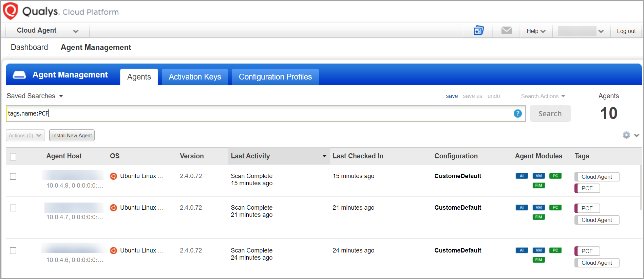Screen dimensions: 644x279
Task: Click PC module badge for host 10.0.4.9
Action: click(x=555, y=176)
